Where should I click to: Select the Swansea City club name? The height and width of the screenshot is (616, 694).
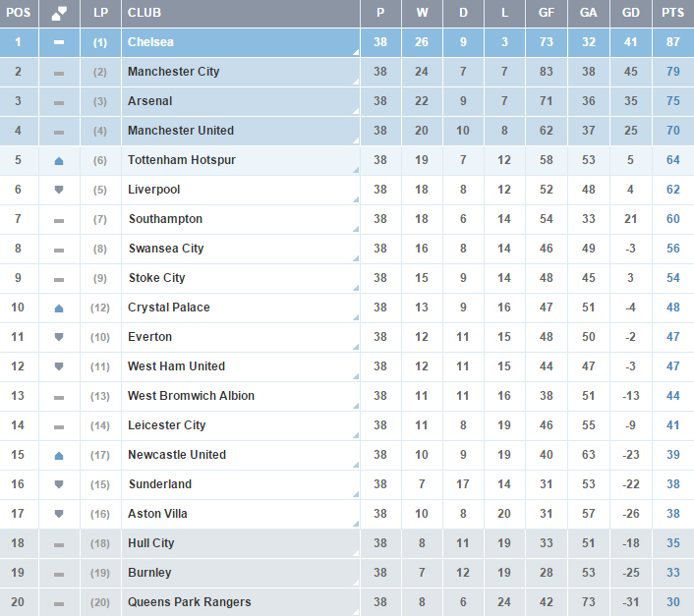pos(165,249)
